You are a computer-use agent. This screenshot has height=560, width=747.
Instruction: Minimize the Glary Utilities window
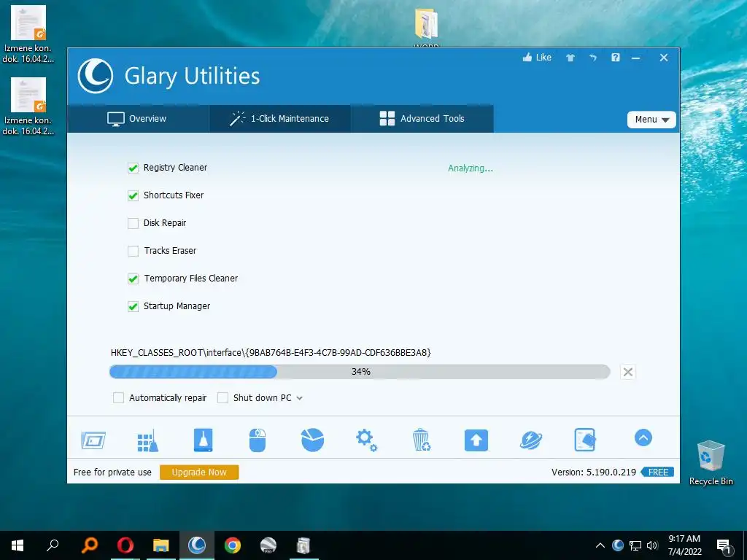click(x=635, y=58)
